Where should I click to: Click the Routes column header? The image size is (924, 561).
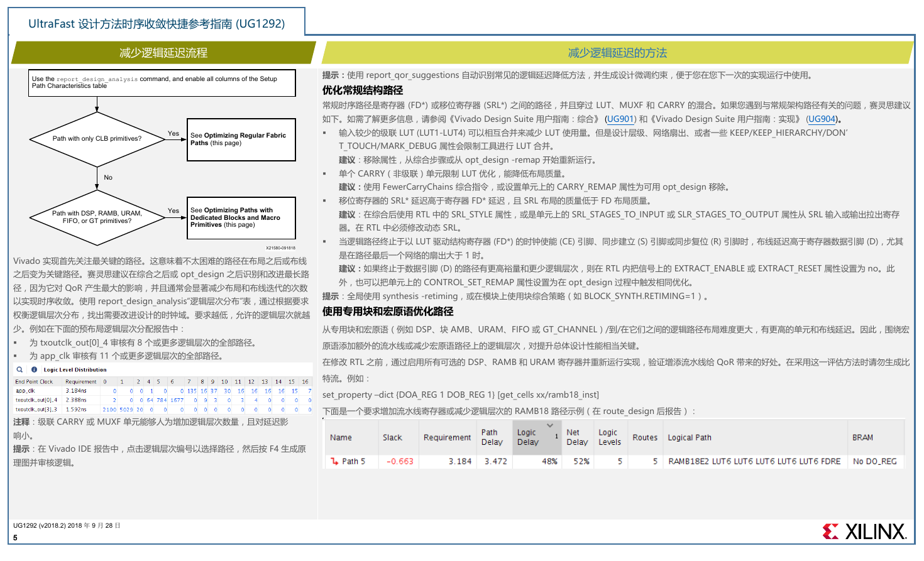pos(645,437)
